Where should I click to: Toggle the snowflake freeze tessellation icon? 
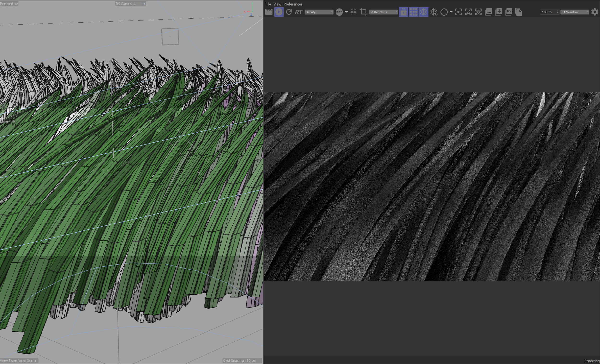(424, 12)
